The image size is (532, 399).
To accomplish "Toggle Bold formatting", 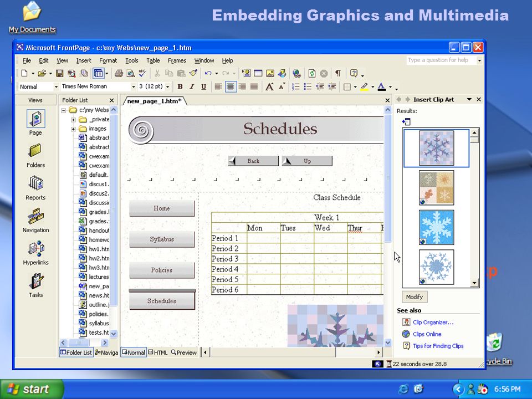I will pyautogui.click(x=180, y=87).
